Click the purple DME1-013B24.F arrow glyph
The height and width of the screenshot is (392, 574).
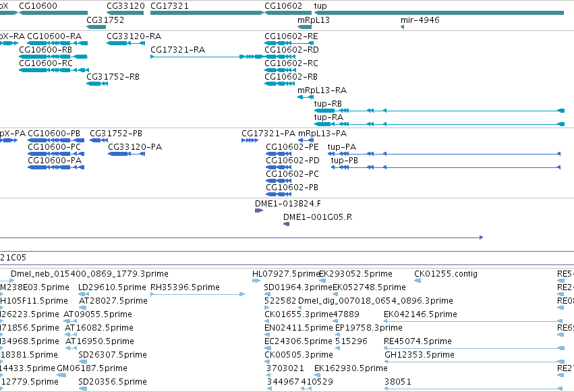259,211
